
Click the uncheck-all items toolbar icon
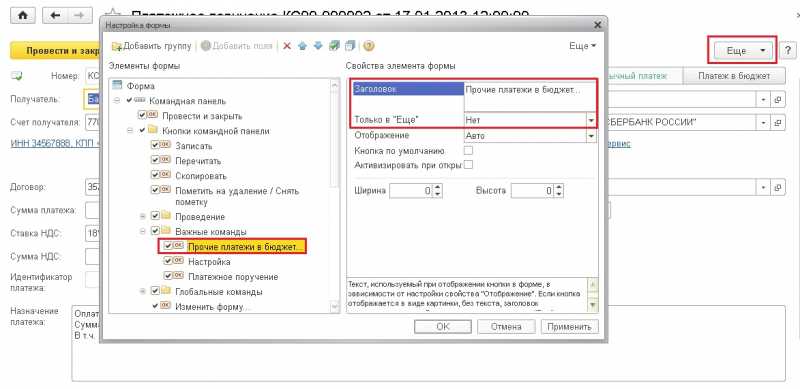click(x=349, y=46)
